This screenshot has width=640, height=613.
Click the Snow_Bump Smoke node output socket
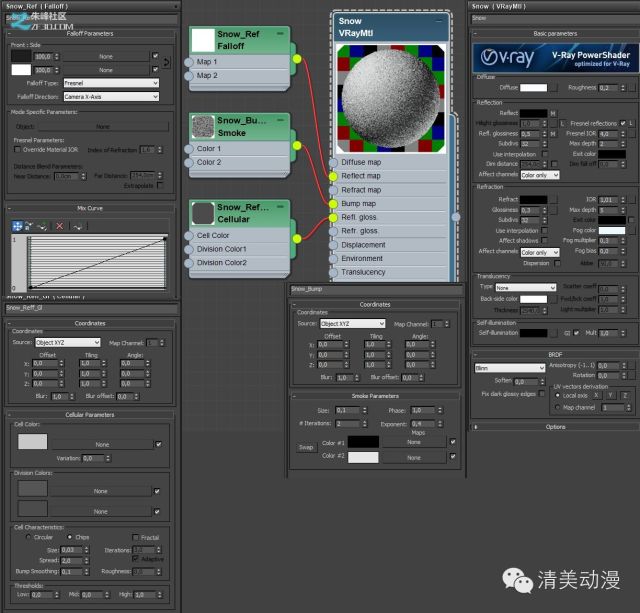point(297,146)
